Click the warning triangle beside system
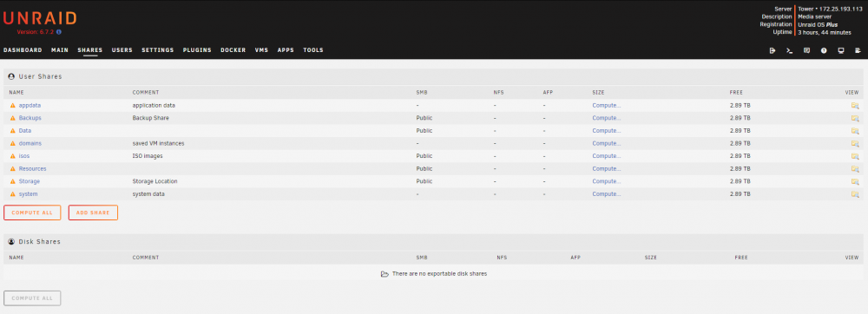The height and width of the screenshot is (314, 868). coord(13,194)
